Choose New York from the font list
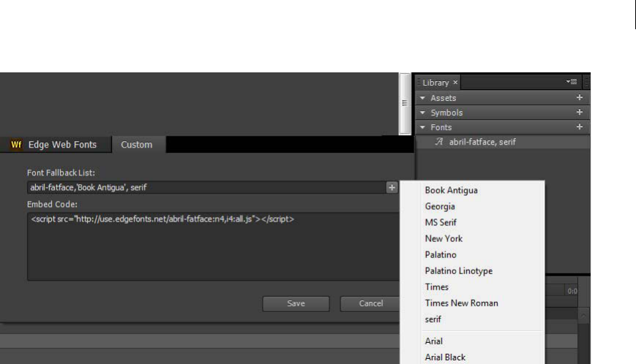The height and width of the screenshot is (364, 636). click(444, 238)
